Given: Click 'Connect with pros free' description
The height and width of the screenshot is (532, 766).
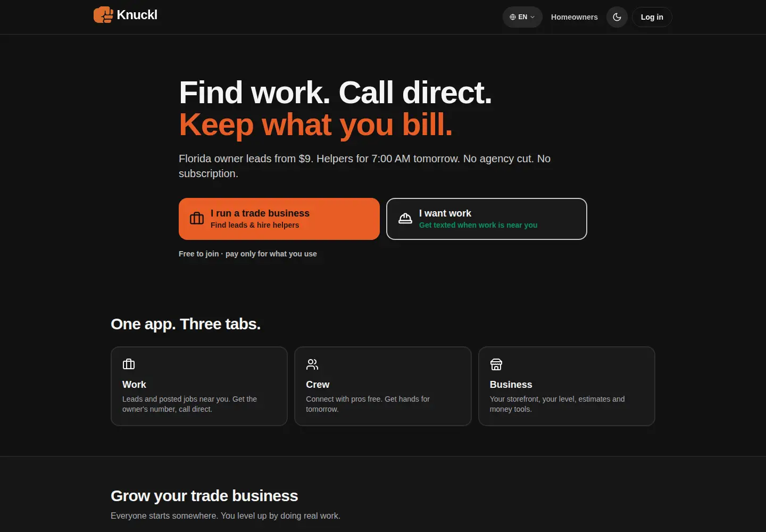Looking at the screenshot, I should (x=368, y=404).
